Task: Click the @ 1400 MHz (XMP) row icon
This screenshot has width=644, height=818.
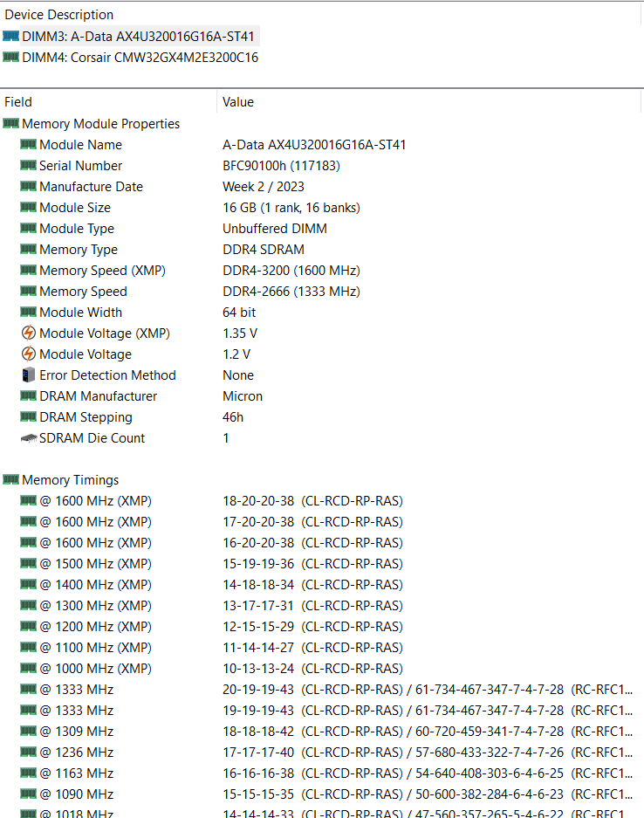Action: click(x=28, y=584)
